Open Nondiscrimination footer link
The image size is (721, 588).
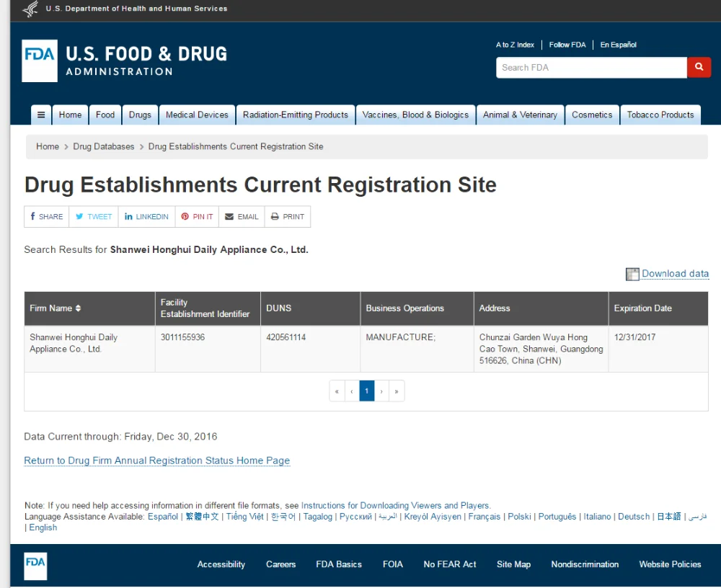click(x=585, y=564)
